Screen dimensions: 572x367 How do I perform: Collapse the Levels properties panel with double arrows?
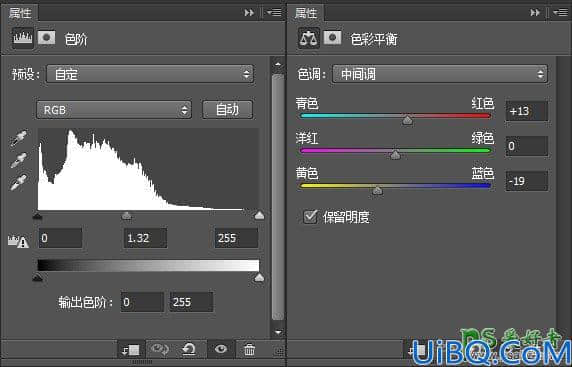tap(249, 13)
